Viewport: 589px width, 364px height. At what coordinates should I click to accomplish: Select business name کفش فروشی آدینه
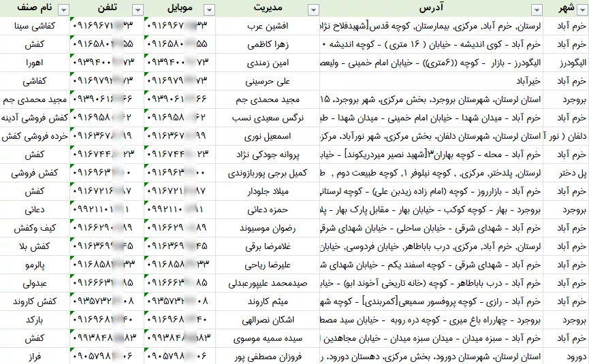(35, 118)
